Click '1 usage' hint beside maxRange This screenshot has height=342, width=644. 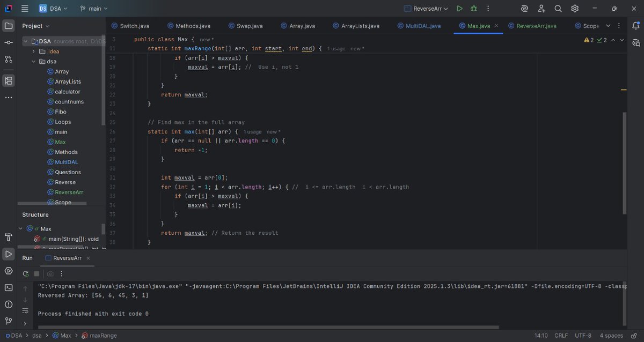click(x=336, y=49)
